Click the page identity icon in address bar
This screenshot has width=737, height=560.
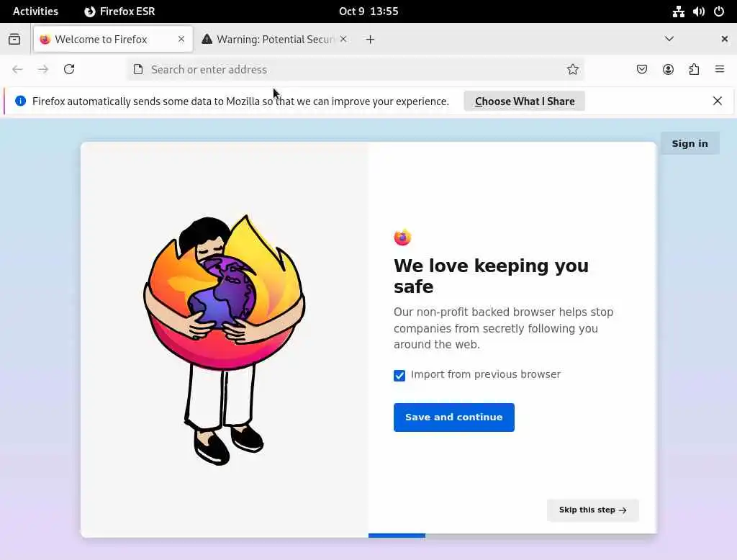pos(138,70)
